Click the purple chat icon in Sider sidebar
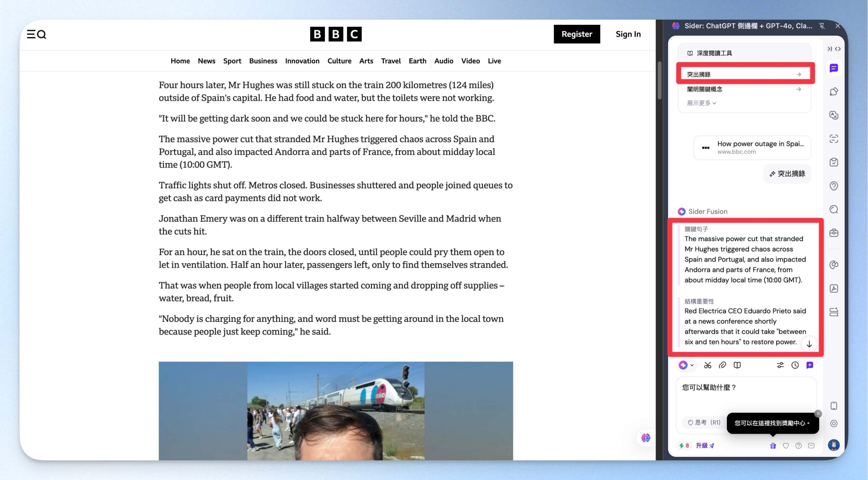Image resolution: width=868 pixels, height=480 pixels. click(834, 68)
